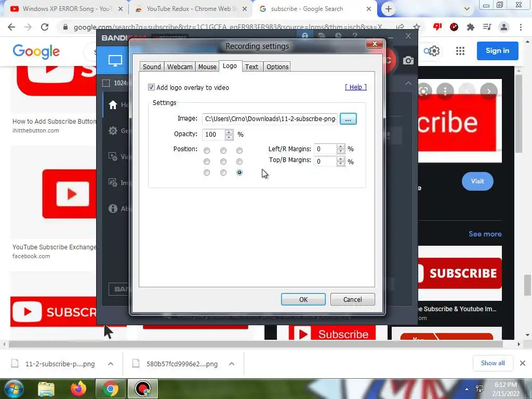532x399 pixels.
Task: Decrease Top/B Margins with down arrow
Action: tap(341, 164)
